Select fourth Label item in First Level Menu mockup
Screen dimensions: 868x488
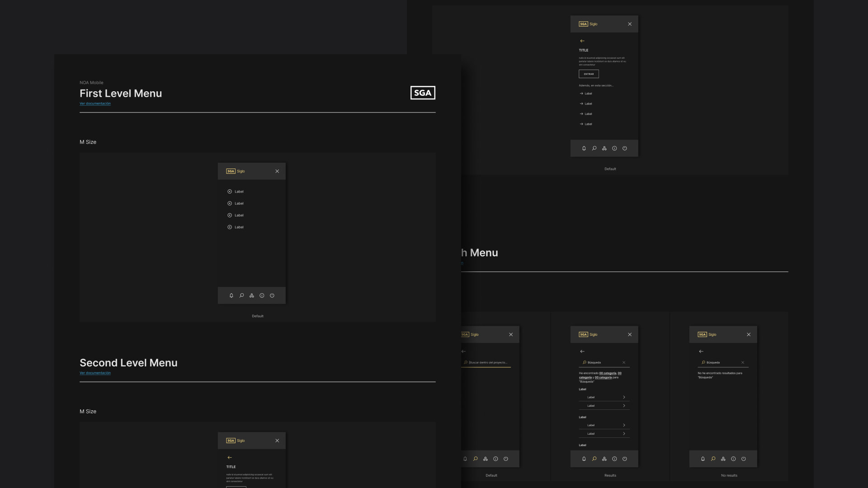236,227
